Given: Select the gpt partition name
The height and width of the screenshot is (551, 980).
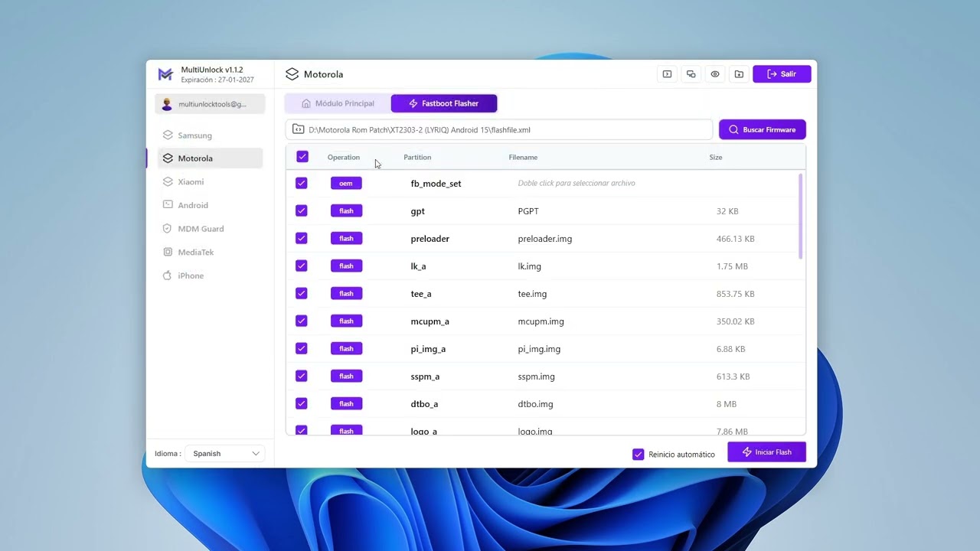Looking at the screenshot, I should coord(417,211).
